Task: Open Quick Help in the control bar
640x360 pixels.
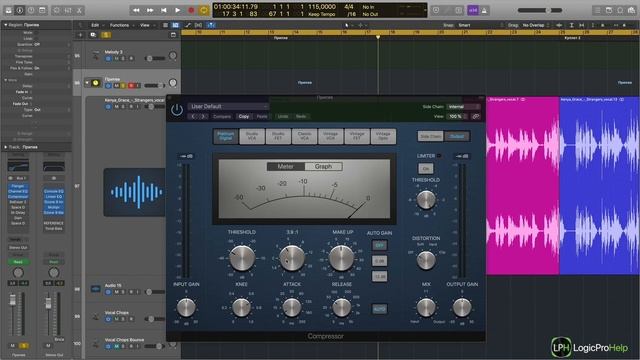Action: tap(31, 10)
